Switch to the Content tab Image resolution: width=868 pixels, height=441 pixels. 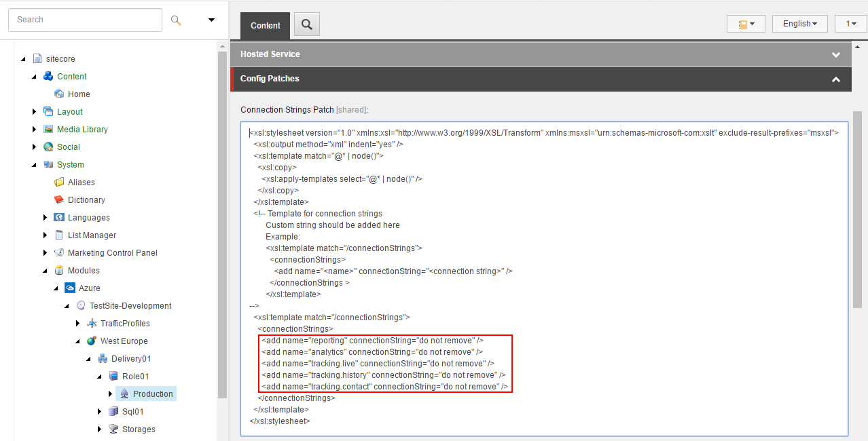tap(265, 25)
